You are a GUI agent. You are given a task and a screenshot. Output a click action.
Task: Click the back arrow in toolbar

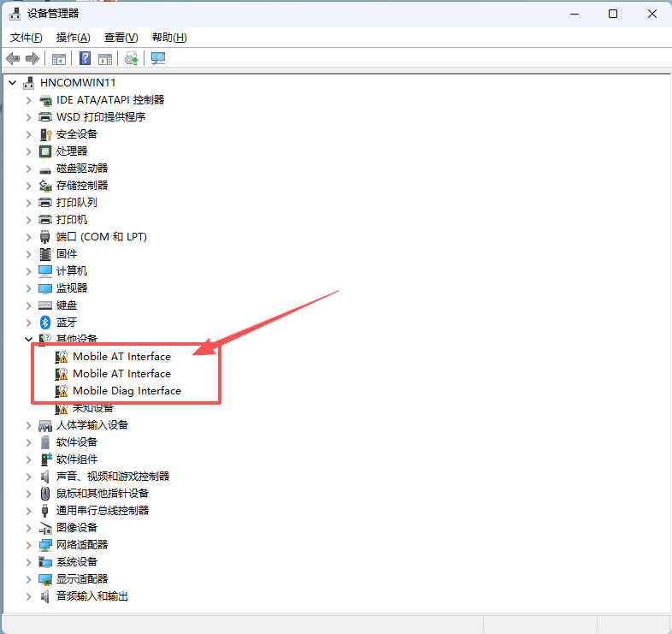(13, 58)
